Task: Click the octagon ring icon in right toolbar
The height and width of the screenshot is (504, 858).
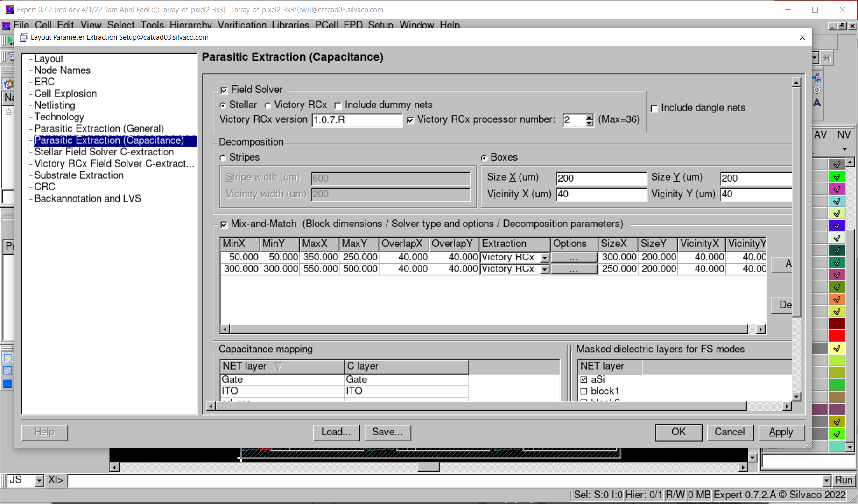Action: [817, 90]
